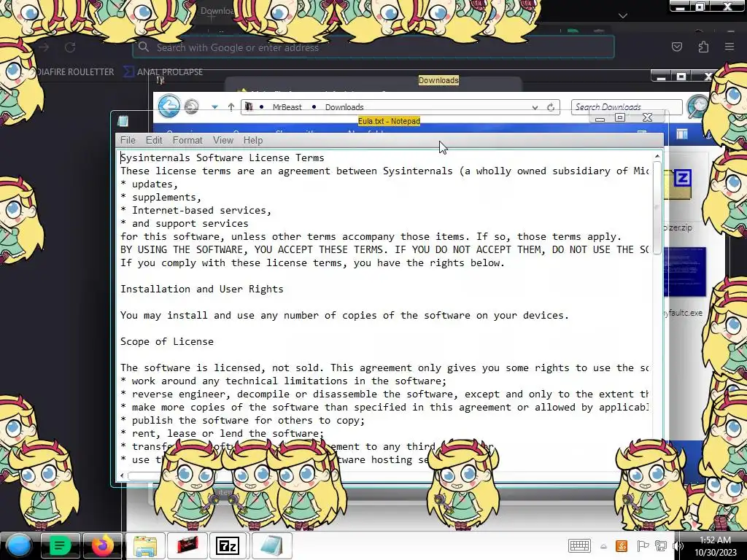Click the 'Installation and User Rights' line
The height and width of the screenshot is (560, 747).
click(x=201, y=289)
